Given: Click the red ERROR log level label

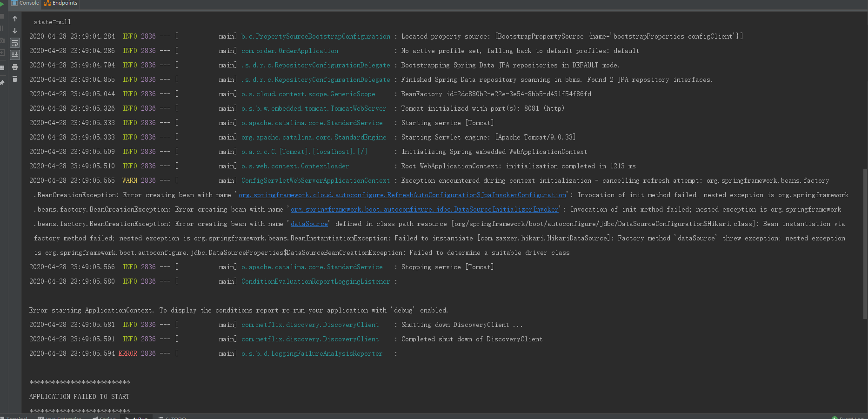Looking at the screenshot, I should [x=128, y=353].
